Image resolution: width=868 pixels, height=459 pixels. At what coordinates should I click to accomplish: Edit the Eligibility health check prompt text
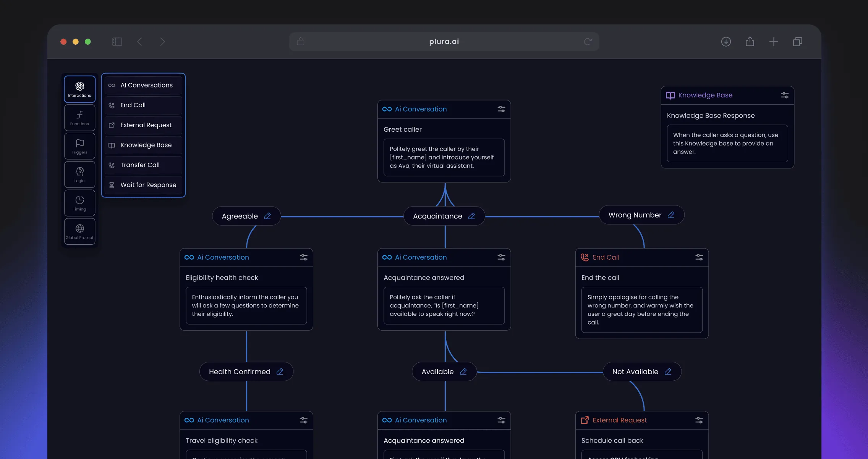[246, 305]
